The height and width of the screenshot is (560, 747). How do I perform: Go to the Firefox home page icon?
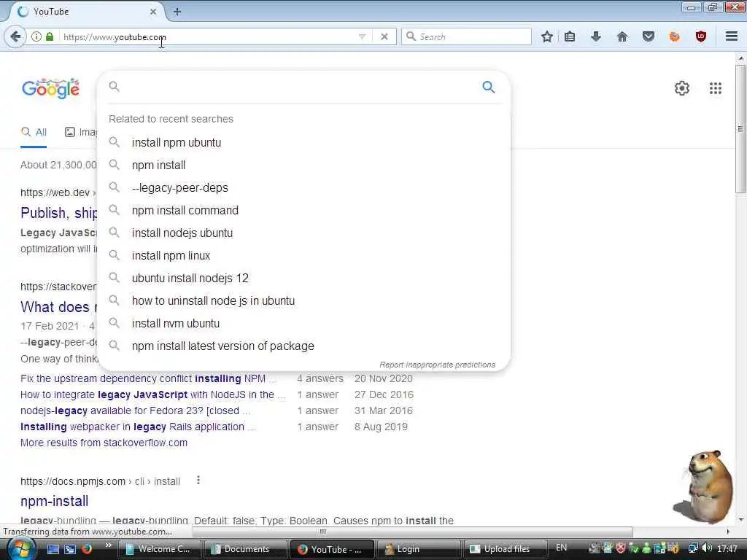[622, 36]
